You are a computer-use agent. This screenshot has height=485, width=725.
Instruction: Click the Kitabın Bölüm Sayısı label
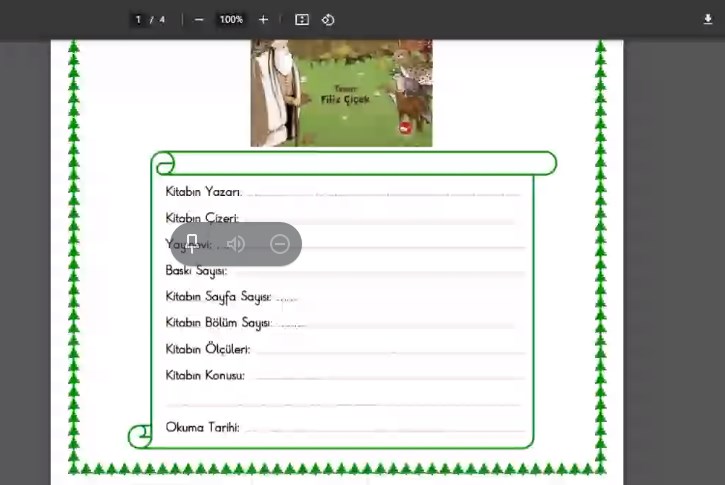pyautogui.click(x=218, y=323)
